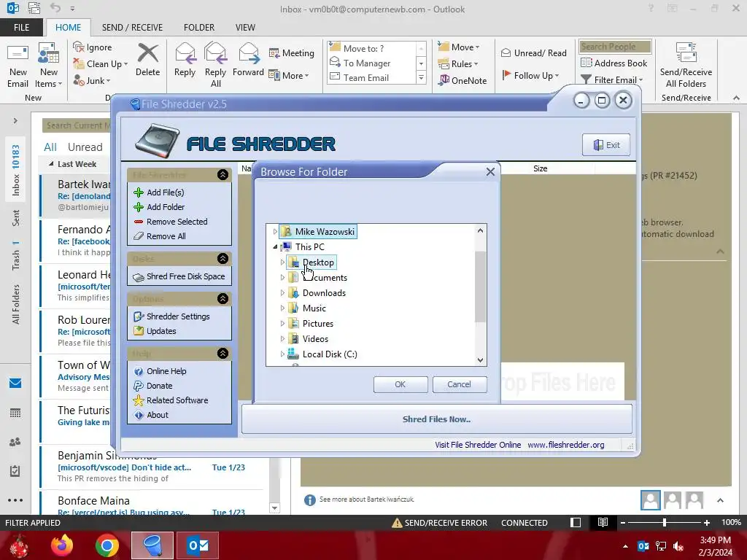
Task: Expand Mike Wazowski tree node
Action: coord(275,232)
